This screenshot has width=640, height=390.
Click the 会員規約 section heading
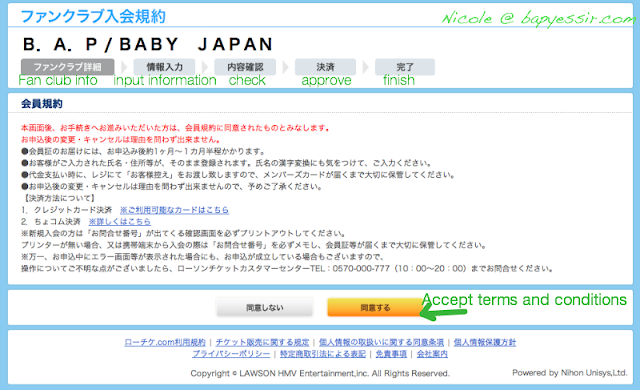42,104
